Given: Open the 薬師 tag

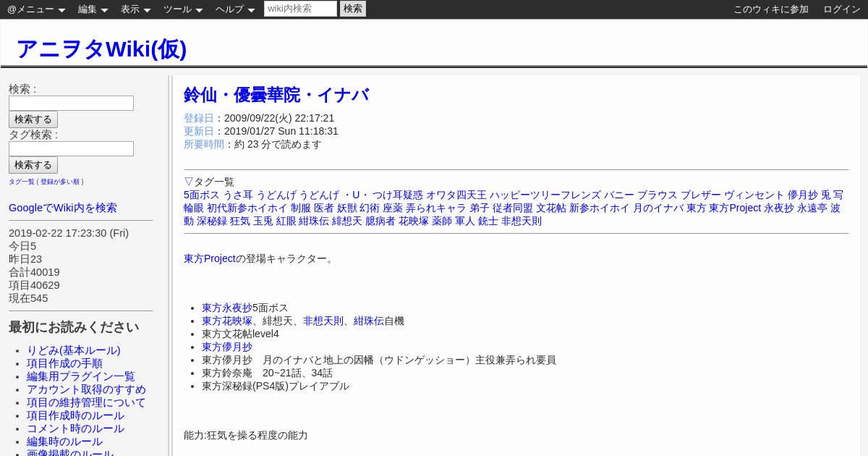Looking at the screenshot, I should point(442,221).
